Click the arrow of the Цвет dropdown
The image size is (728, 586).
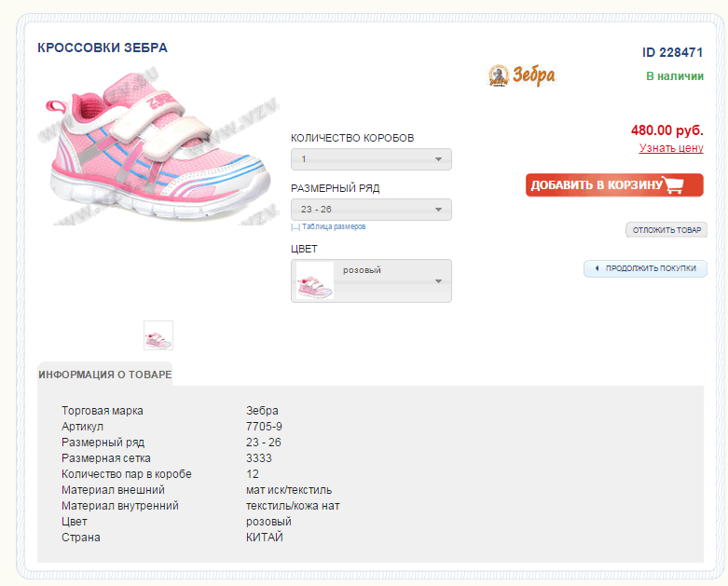pyautogui.click(x=438, y=281)
